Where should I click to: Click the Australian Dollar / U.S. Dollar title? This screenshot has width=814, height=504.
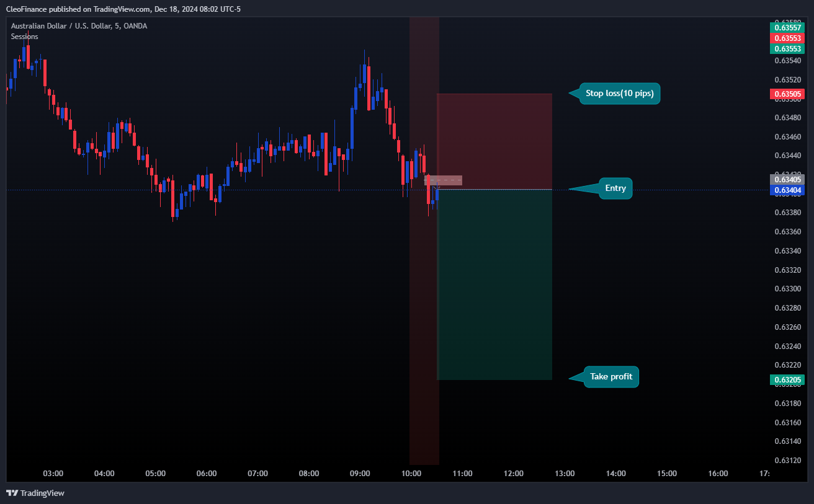79,26
